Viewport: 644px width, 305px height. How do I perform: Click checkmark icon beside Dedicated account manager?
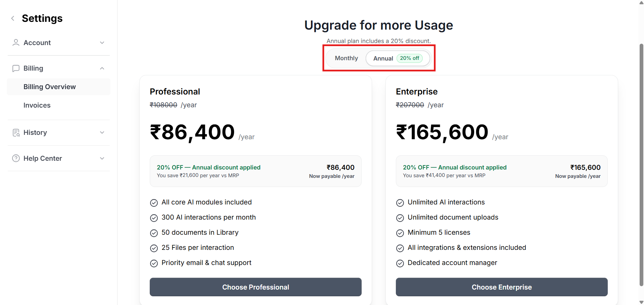[400, 263]
